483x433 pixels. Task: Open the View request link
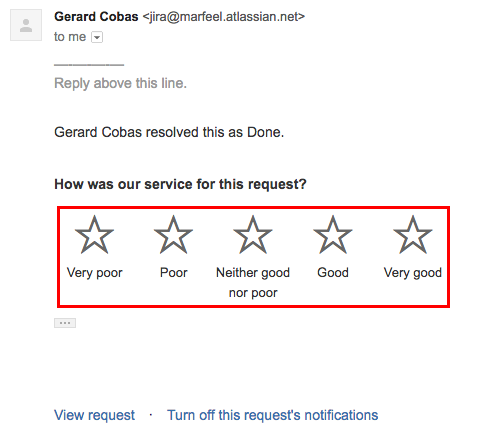(94, 415)
